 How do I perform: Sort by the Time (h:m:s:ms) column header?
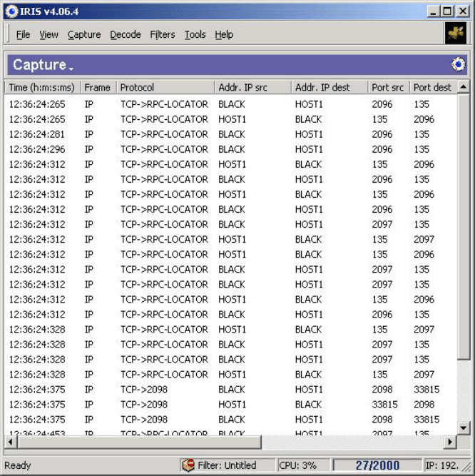click(41, 88)
